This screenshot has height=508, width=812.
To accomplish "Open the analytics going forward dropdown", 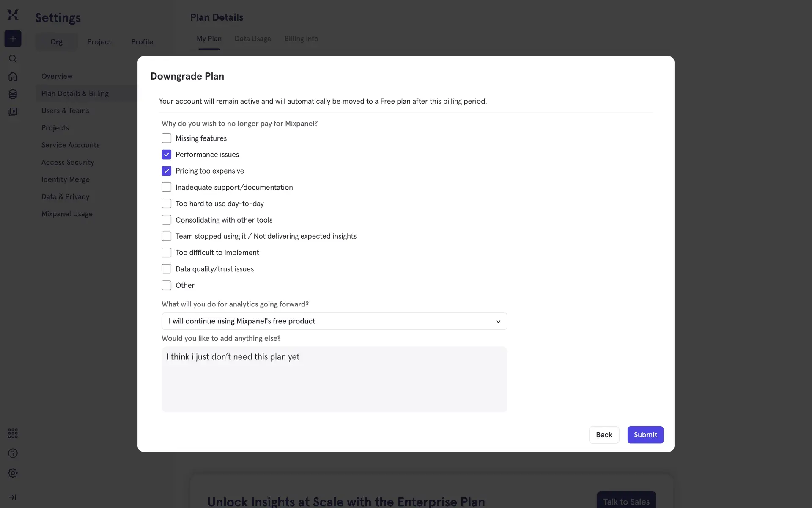I will pyautogui.click(x=334, y=321).
